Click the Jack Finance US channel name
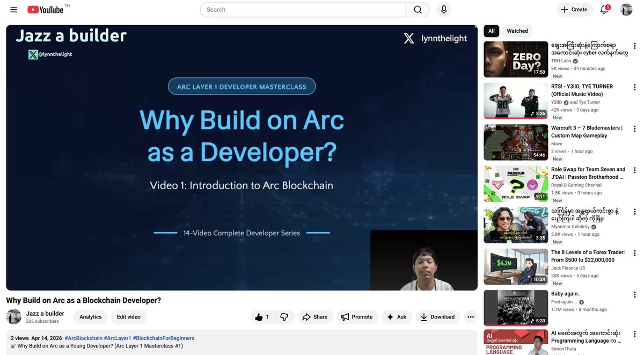 coord(568,267)
